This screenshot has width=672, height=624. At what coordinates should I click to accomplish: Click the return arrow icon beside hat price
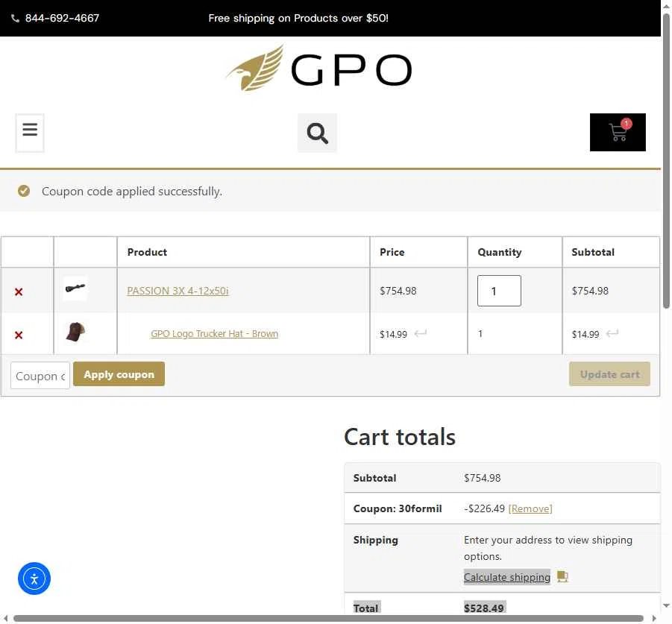pyautogui.click(x=421, y=333)
